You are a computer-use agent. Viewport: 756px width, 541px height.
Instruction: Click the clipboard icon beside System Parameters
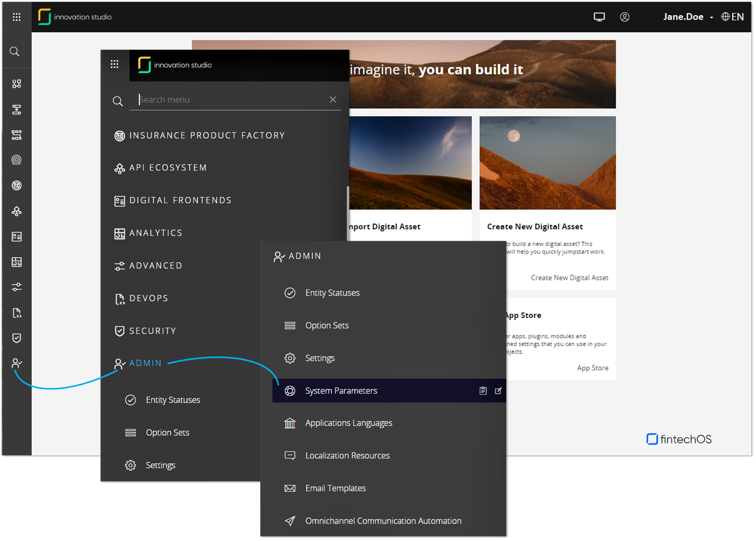tap(483, 391)
